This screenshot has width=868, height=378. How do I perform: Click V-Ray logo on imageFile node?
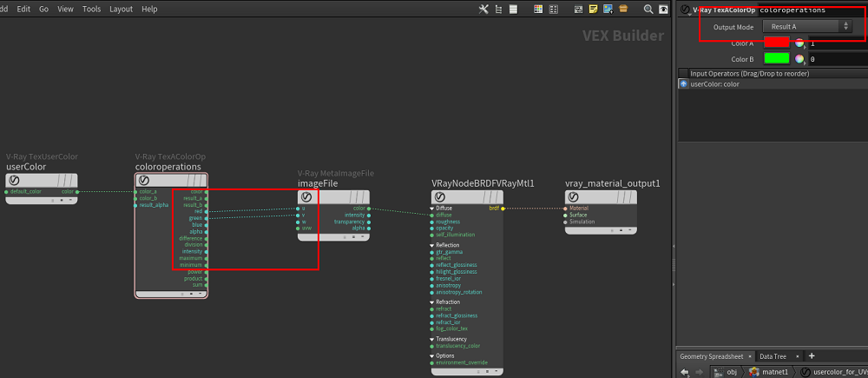[x=306, y=196]
